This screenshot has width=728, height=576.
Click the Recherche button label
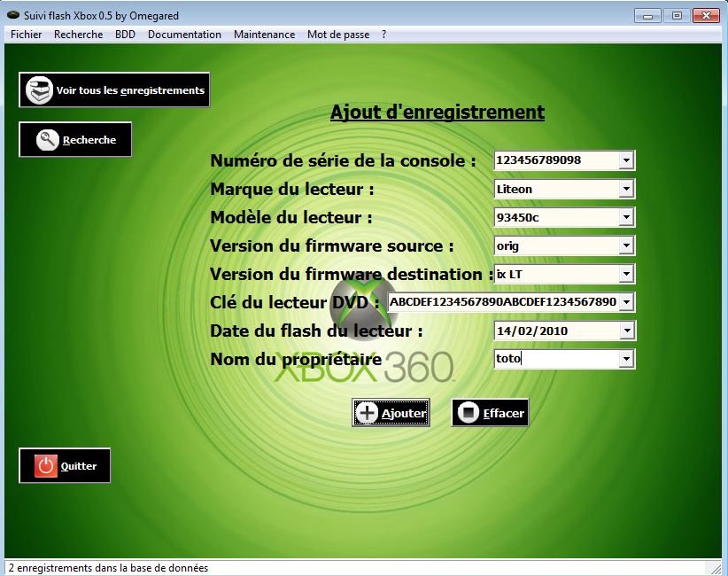pyautogui.click(x=89, y=140)
